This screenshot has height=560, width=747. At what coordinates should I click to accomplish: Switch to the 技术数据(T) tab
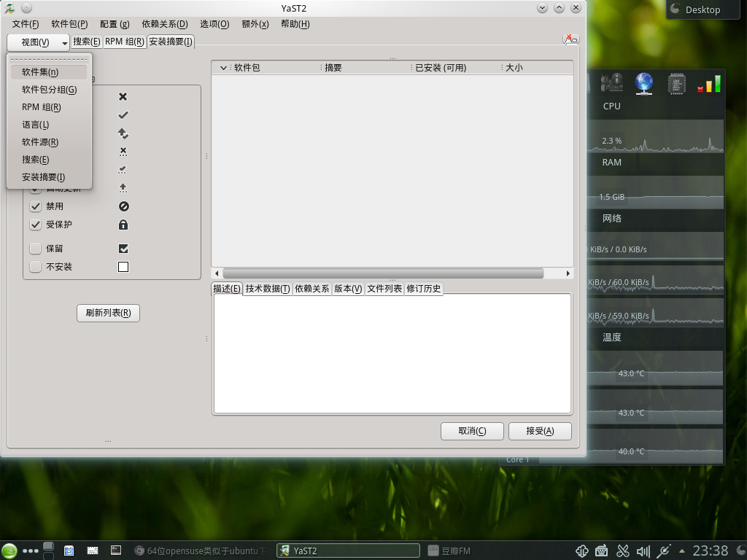268,289
